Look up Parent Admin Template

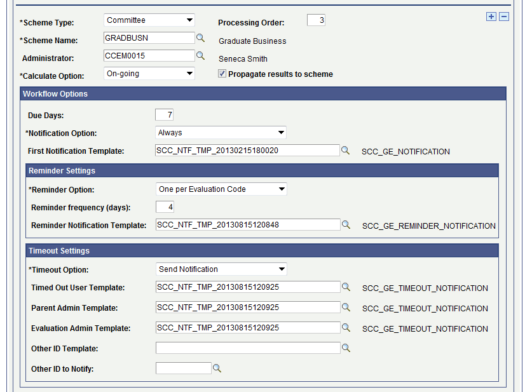tap(346, 308)
